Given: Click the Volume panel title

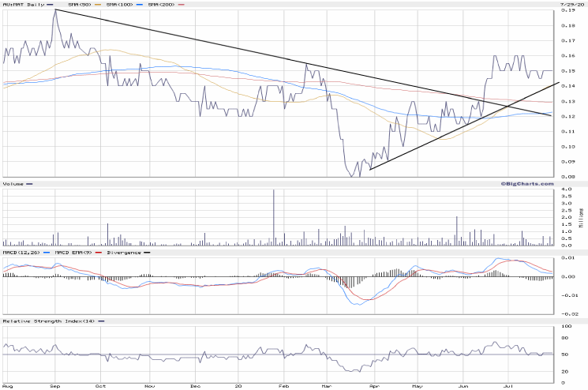Looking at the screenshot, I should [13, 184].
